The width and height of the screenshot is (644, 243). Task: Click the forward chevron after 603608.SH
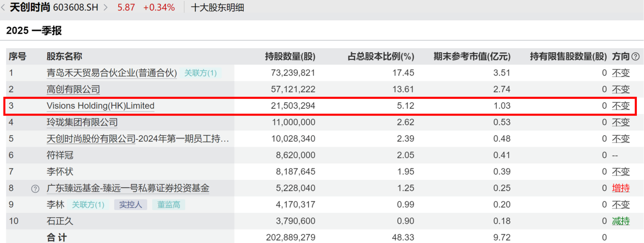coord(106,8)
